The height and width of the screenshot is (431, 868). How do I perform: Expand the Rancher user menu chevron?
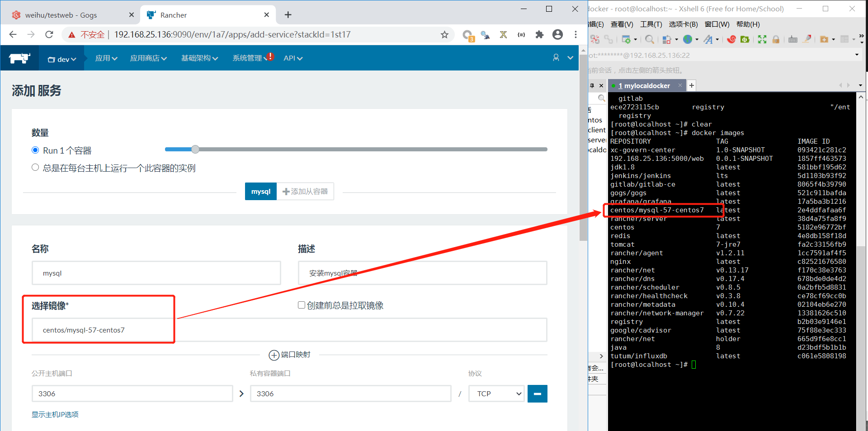coord(571,58)
